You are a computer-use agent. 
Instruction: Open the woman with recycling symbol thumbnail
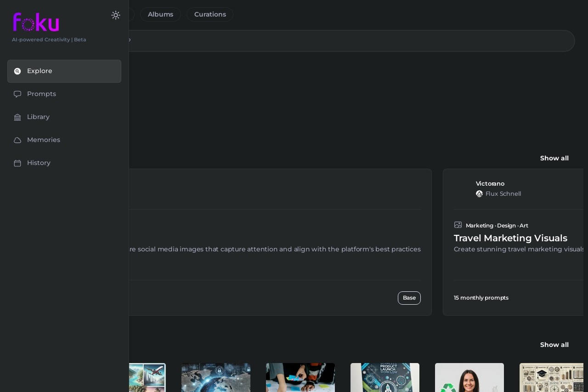point(469,377)
